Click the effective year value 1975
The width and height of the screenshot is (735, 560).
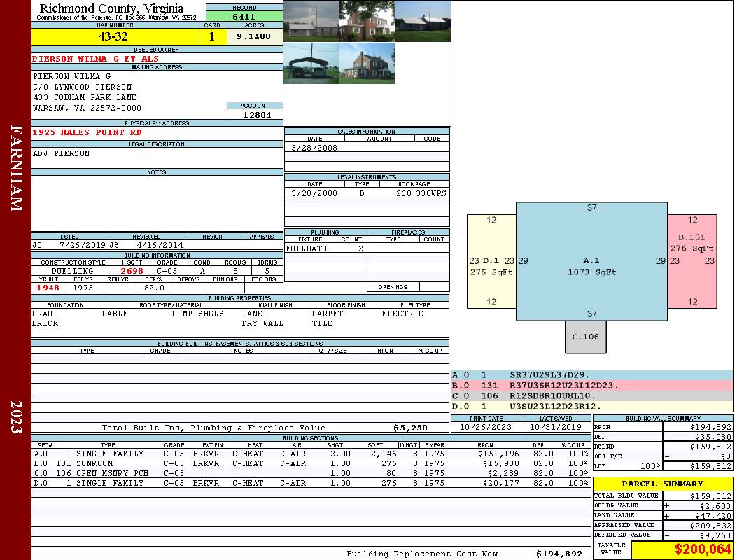click(83, 288)
